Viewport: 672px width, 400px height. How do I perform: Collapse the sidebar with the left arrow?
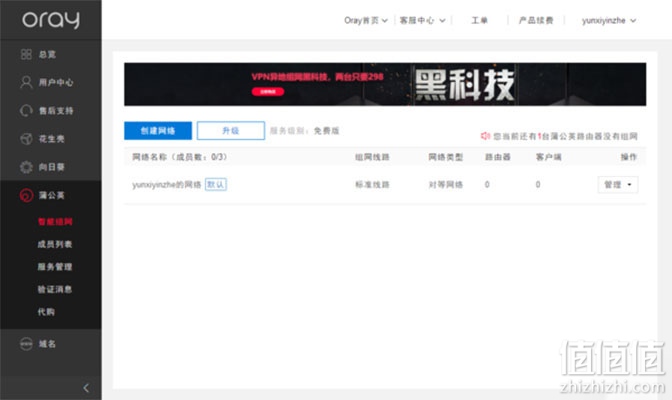(86, 388)
